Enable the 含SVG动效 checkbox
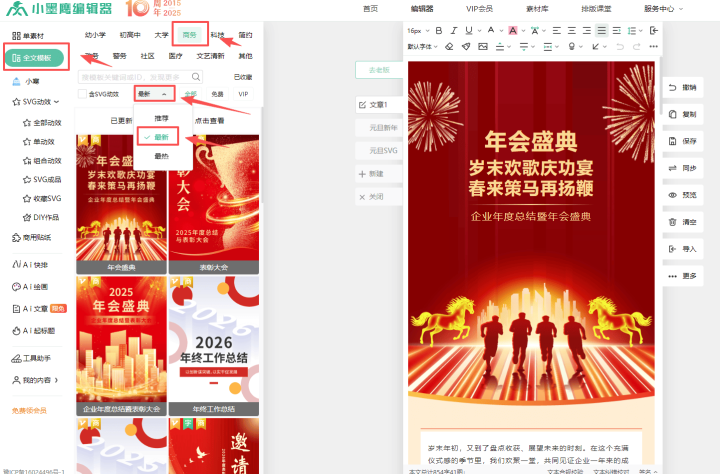 click(x=82, y=94)
